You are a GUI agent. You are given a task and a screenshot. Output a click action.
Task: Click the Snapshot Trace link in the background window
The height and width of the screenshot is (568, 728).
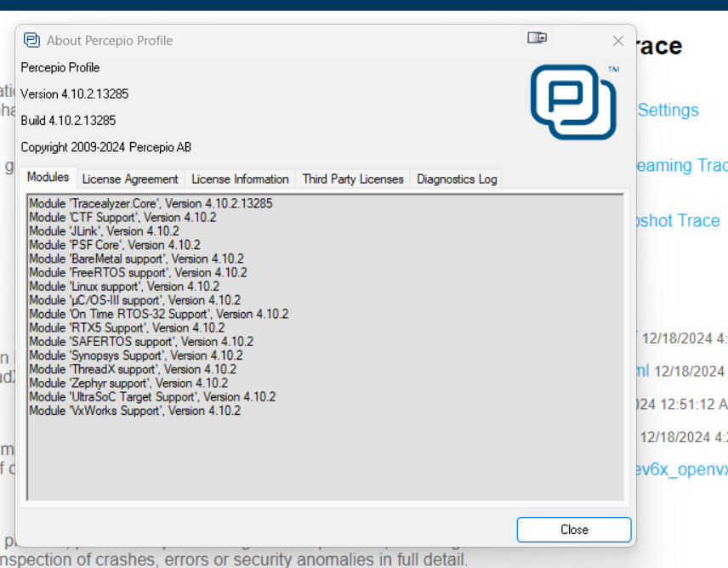(x=679, y=220)
